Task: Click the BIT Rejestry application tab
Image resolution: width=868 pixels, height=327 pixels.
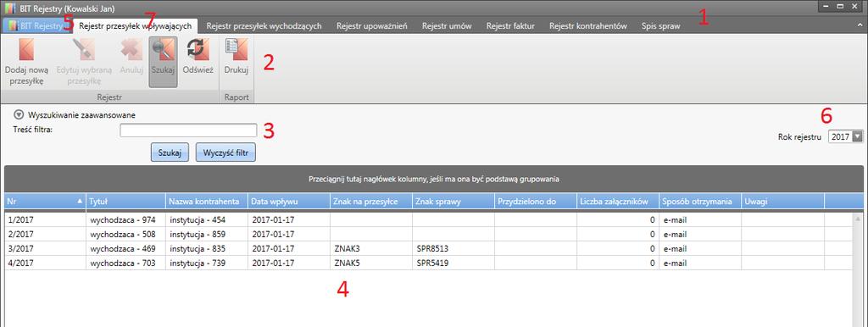Action: click(37, 26)
